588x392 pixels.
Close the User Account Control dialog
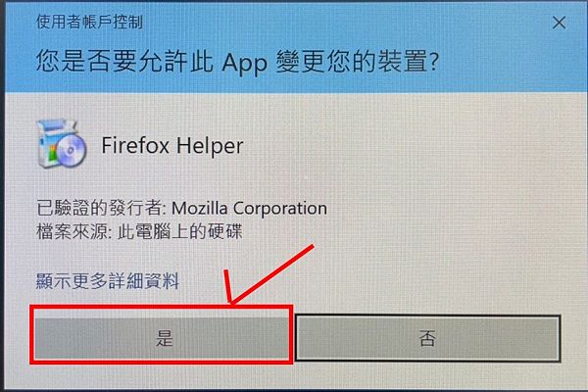point(559,23)
